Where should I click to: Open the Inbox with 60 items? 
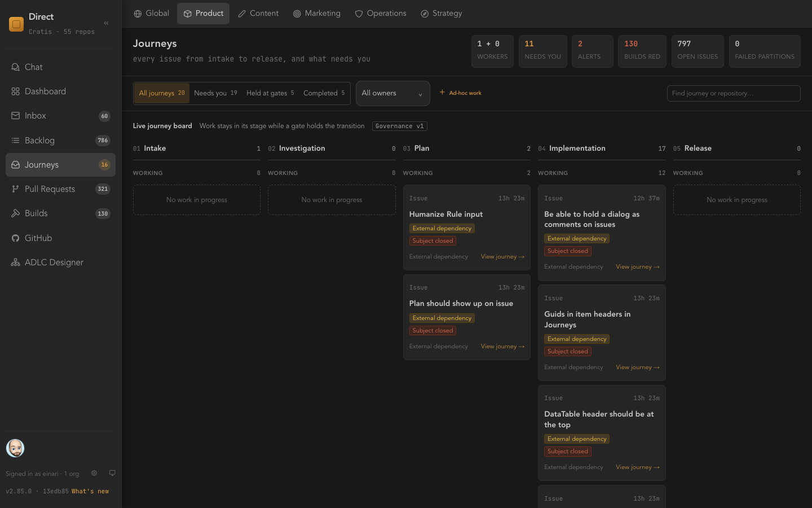point(60,116)
